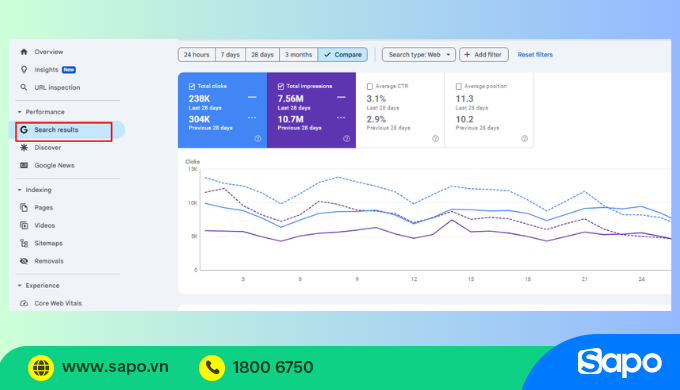This screenshot has width=680, height=390.
Task: Open the Search type: Web dropdown
Action: 418,55
